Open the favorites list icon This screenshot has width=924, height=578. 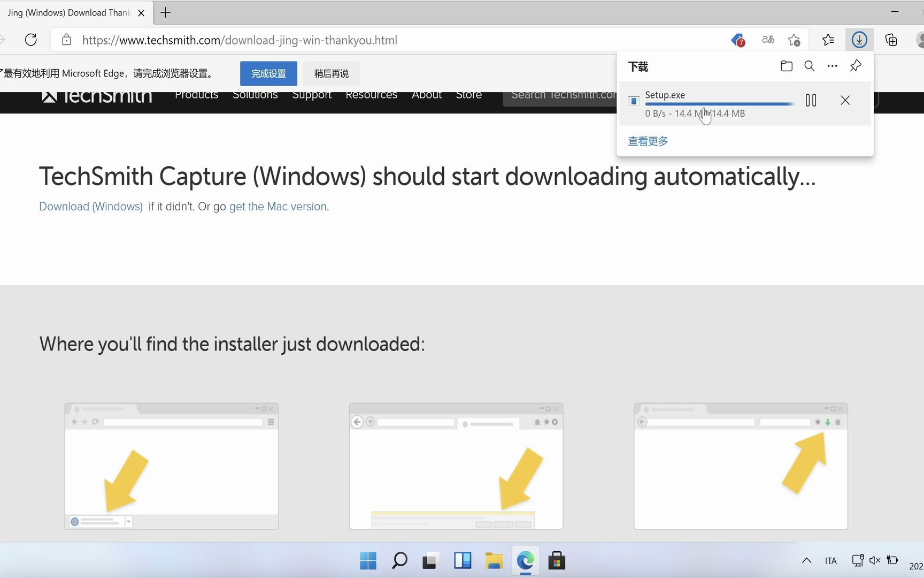click(x=828, y=40)
